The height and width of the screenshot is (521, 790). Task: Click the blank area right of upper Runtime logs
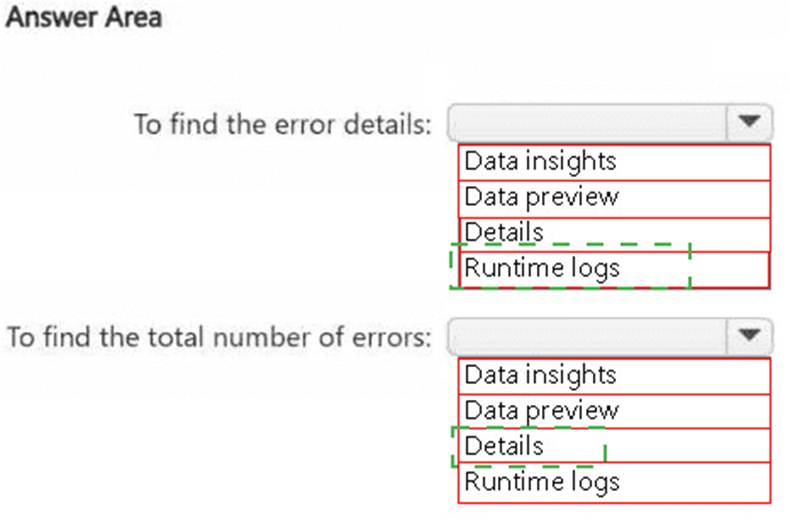tap(730, 270)
